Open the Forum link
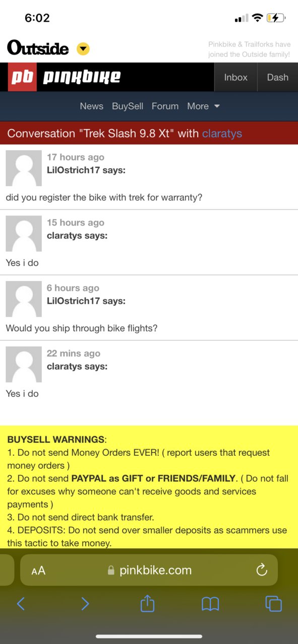This screenshot has width=298, height=644. [165, 106]
